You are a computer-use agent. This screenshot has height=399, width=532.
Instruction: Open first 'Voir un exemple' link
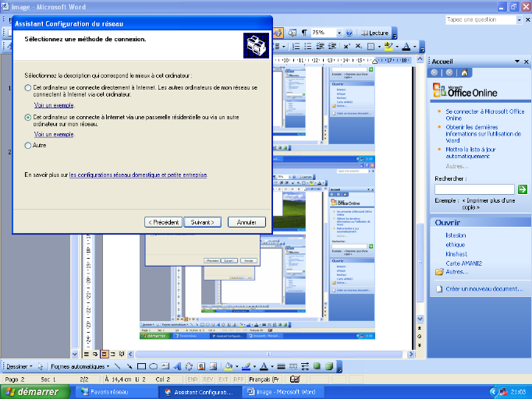pos(54,105)
